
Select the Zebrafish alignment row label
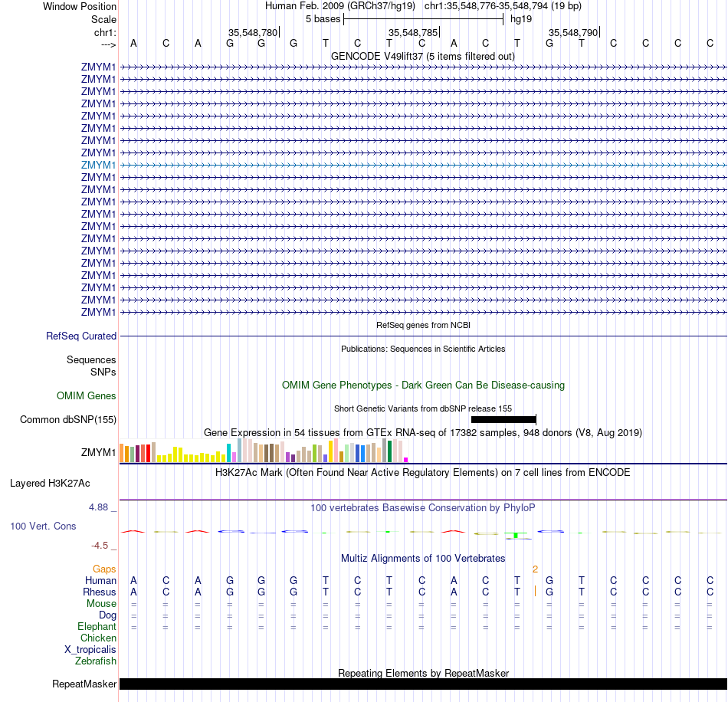click(96, 661)
